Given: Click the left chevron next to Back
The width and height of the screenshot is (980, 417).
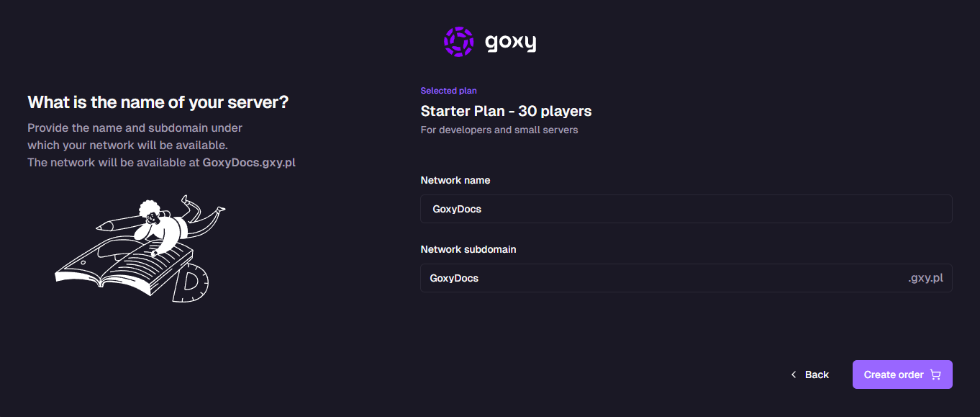Looking at the screenshot, I should (x=792, y=374).
